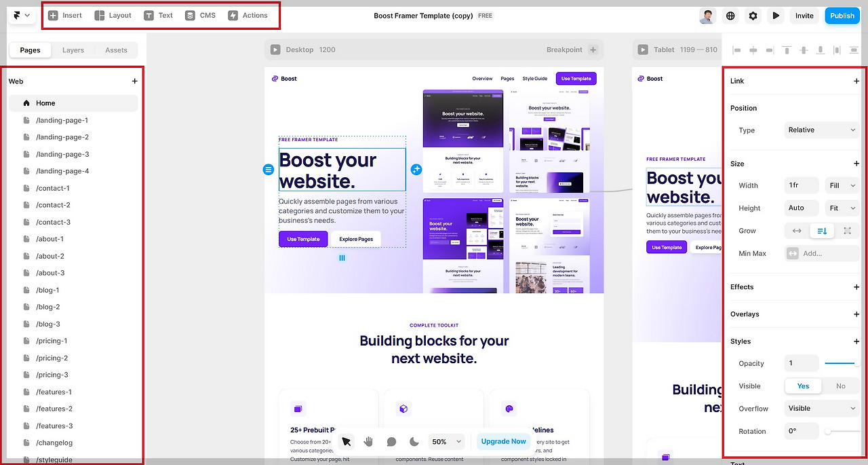Click the Publish button

[x=842, y=16]
